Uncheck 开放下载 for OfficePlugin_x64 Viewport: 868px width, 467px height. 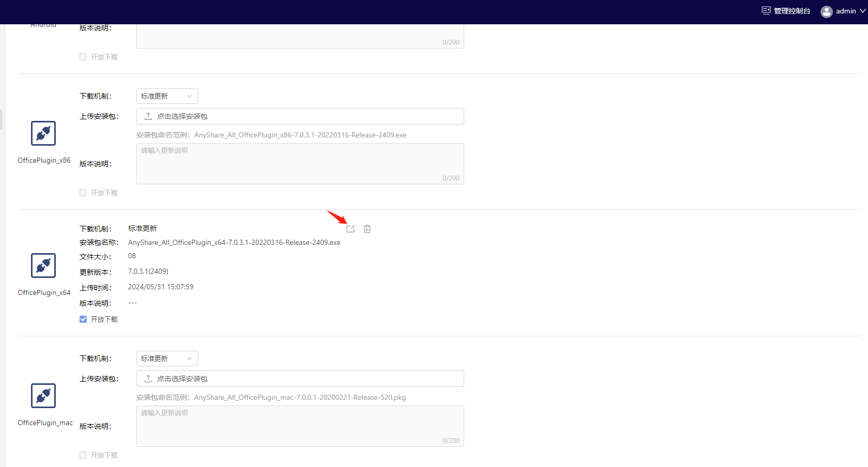83,319
